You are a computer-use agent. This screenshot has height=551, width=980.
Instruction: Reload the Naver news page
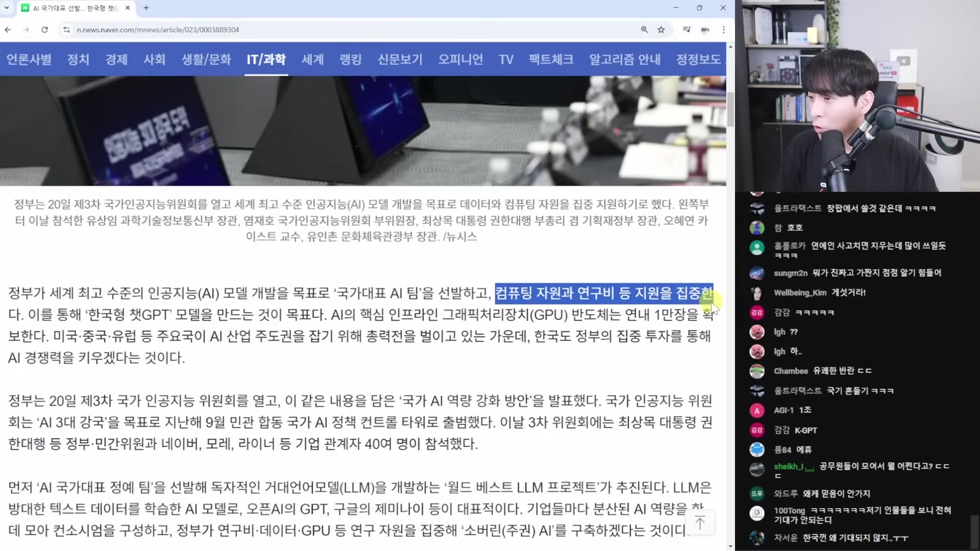point(44,30)
